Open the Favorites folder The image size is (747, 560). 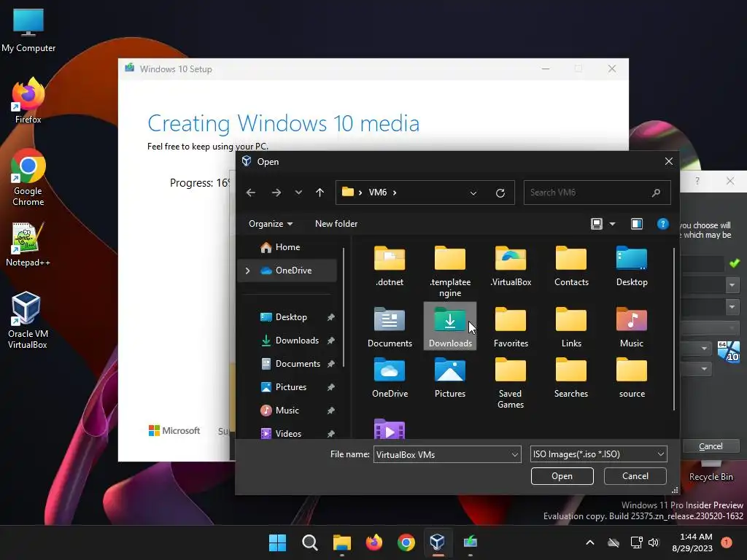[510, 327]
